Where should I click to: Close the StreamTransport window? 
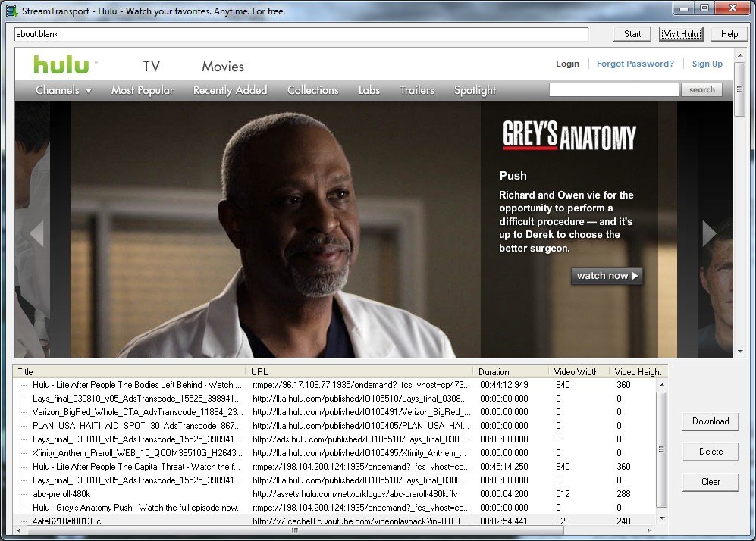(x=732, y=8)
